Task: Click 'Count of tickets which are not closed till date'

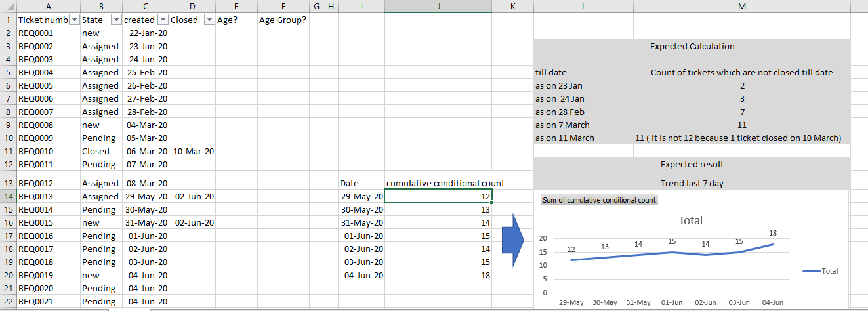Action: point(741,72)
